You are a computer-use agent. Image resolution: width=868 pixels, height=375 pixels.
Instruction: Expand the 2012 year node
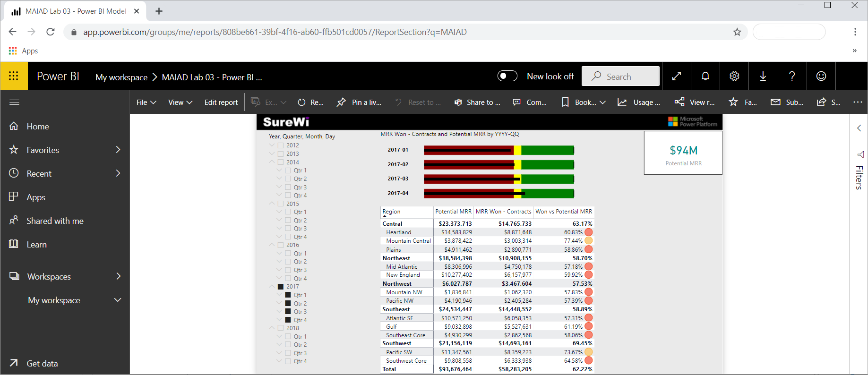tap(272, 145)
